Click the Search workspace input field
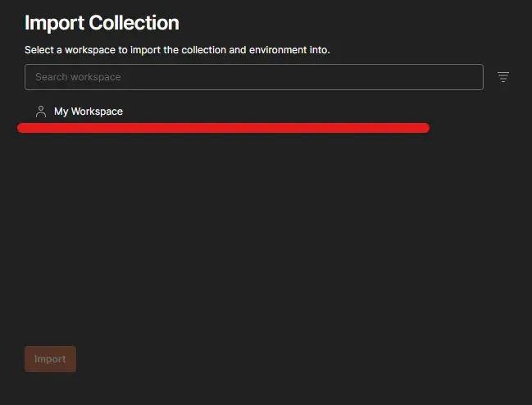This screenshot has width=532, height=405. click(x=253, y=77)
